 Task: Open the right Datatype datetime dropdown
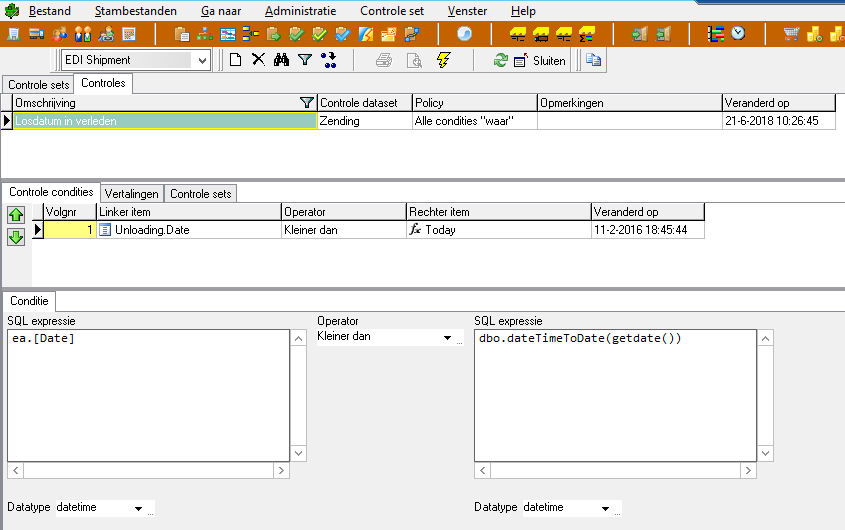coord(604,509)
